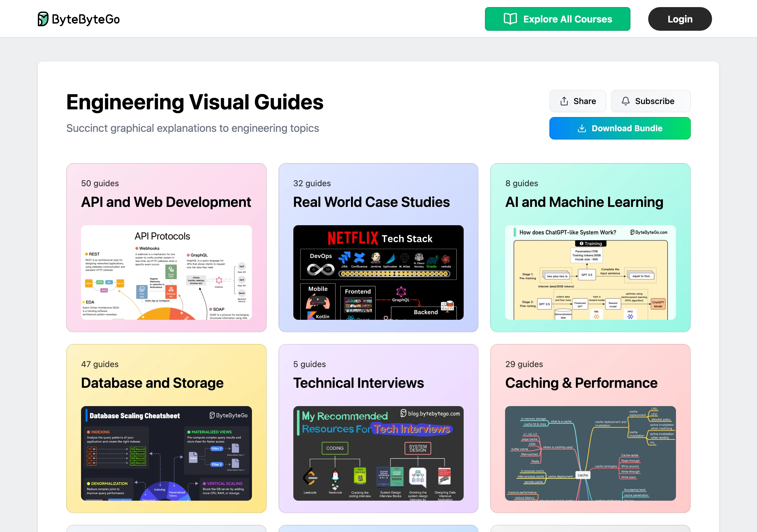The width and height of the screenshot is (757, 532).
Task: Click the Spinnaker icon in Netflix thumbnail
Action: tap(390, 258)
